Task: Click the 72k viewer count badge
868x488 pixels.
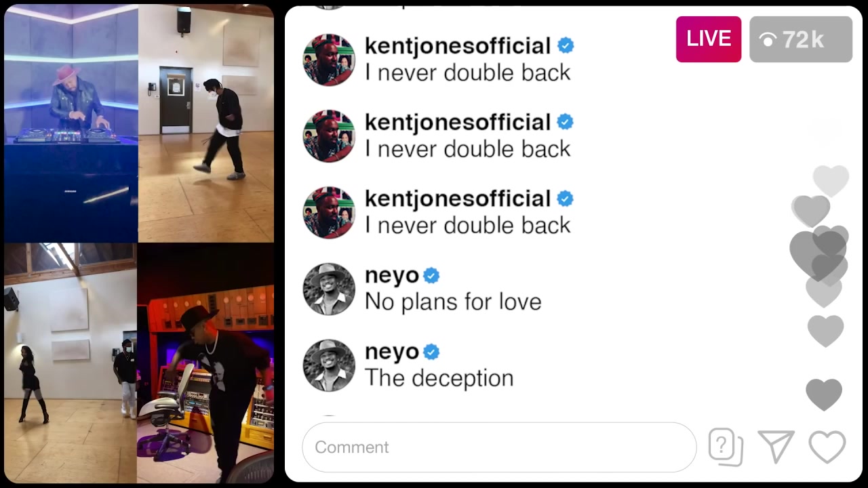Action: point(801,39)
